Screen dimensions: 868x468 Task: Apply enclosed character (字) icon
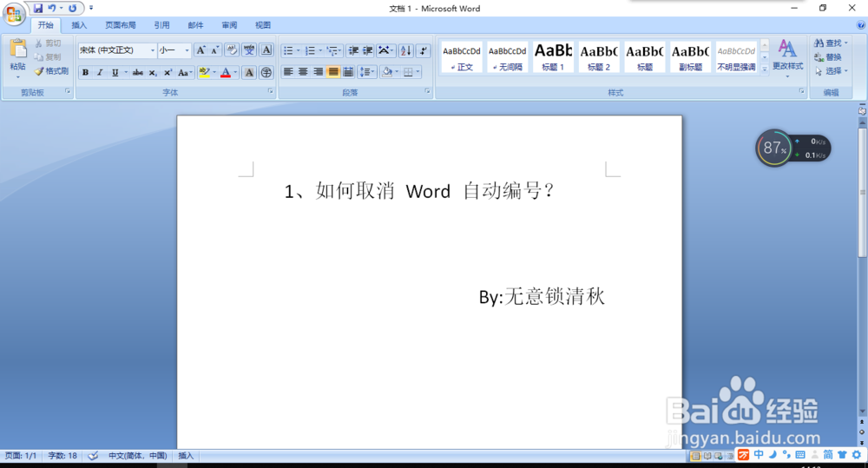pos(266,73)
